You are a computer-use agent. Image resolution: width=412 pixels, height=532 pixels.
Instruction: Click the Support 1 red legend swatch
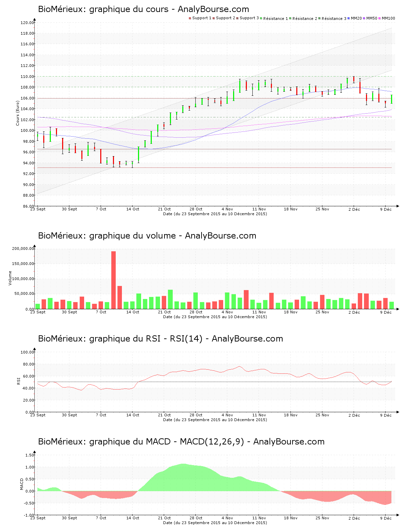190,18
